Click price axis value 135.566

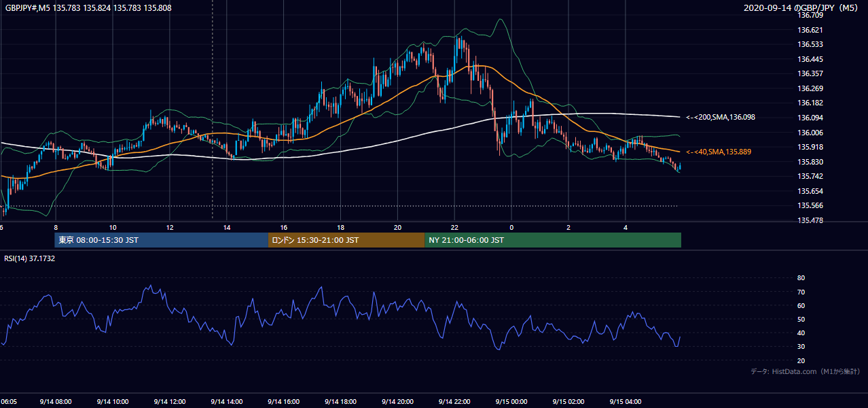tap(810, 206)
